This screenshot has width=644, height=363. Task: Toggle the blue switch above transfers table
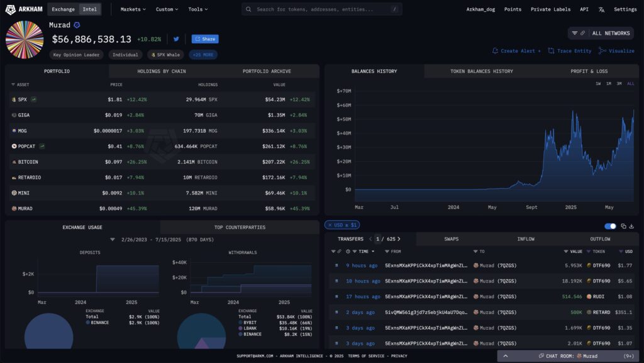pyautogui.click(x=610, y=226)
